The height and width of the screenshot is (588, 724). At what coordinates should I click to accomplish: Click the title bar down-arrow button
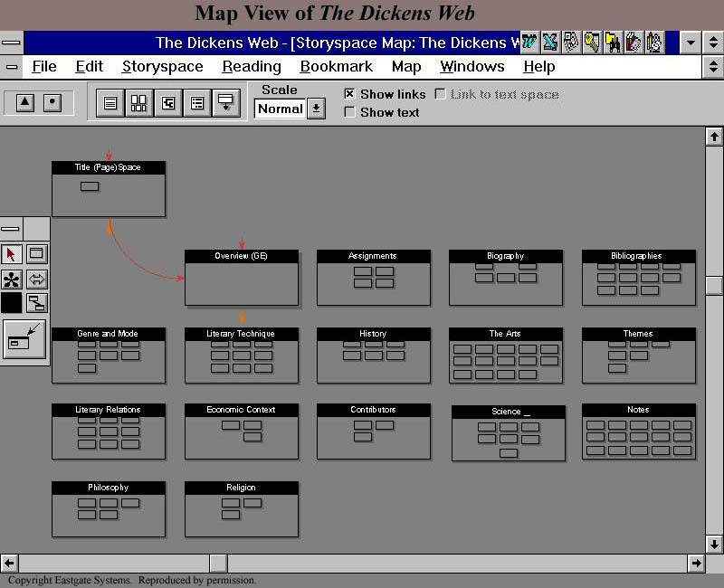(x=691, y=43)
